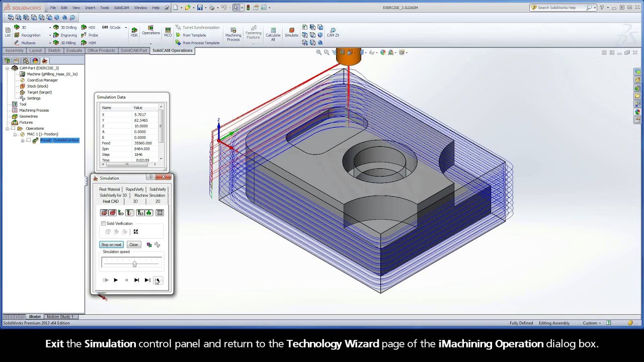Expand the iRough_OutsideContour operation node
The height and width of the screenshot is (362, 644).
(x=23, y=140)
